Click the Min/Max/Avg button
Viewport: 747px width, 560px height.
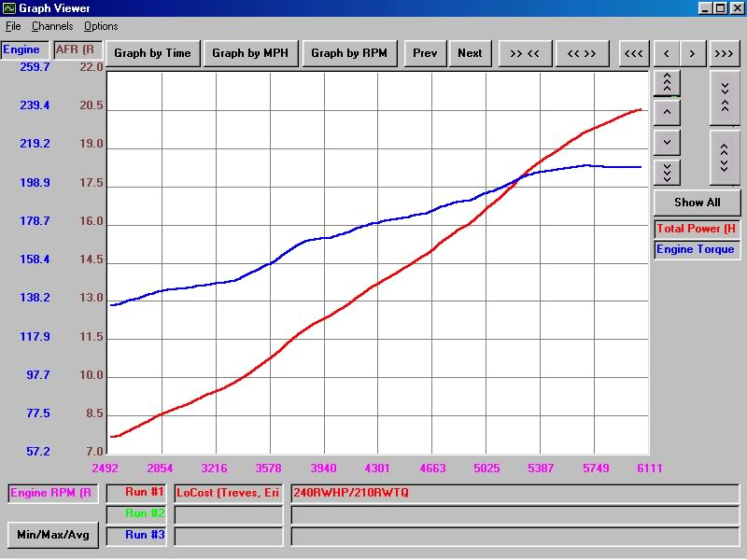point(51,535)
